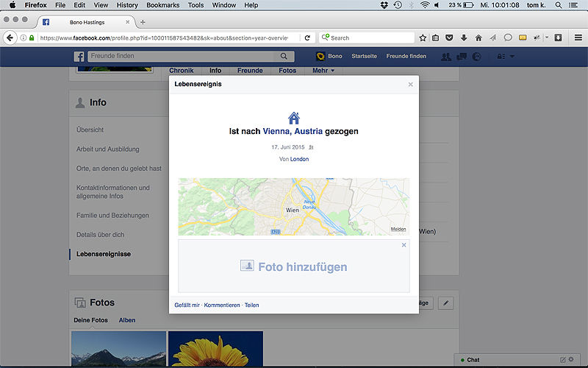This screenshot has height=368, width=588.
Task: Click the Pocket icon in toolbar
Action: coord(449,38)
